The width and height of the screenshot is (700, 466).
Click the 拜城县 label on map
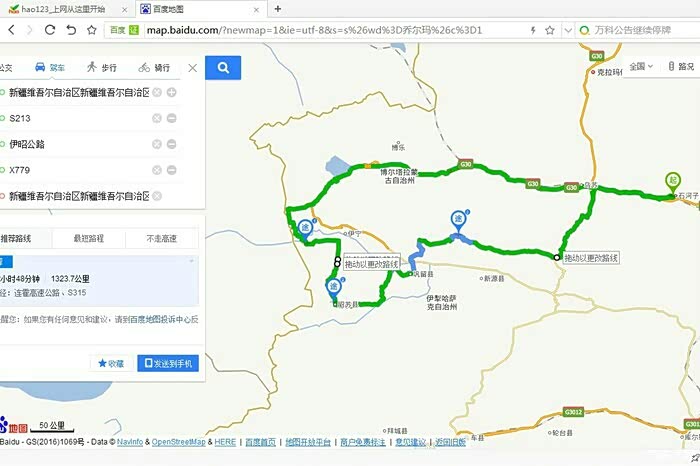(396, 431)
